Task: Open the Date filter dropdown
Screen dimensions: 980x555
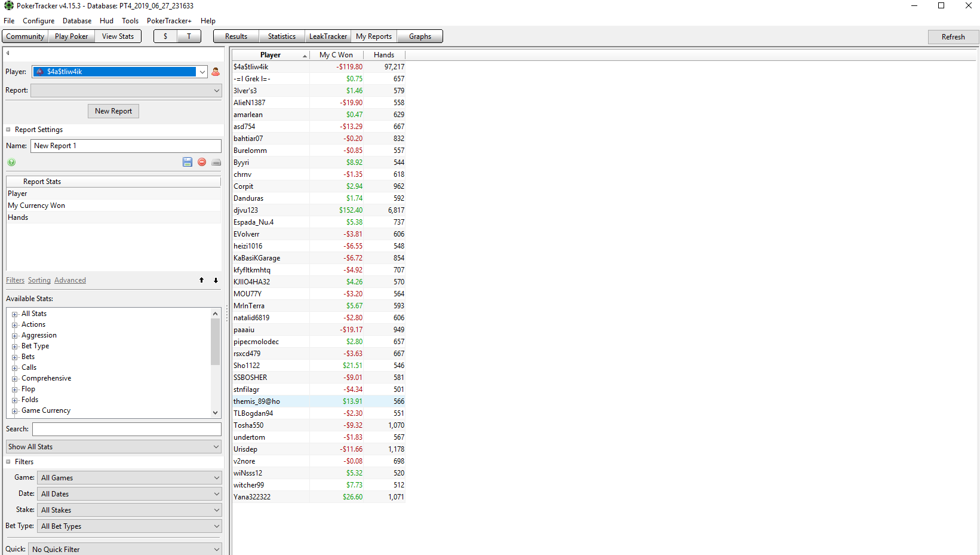Action: 130,494
